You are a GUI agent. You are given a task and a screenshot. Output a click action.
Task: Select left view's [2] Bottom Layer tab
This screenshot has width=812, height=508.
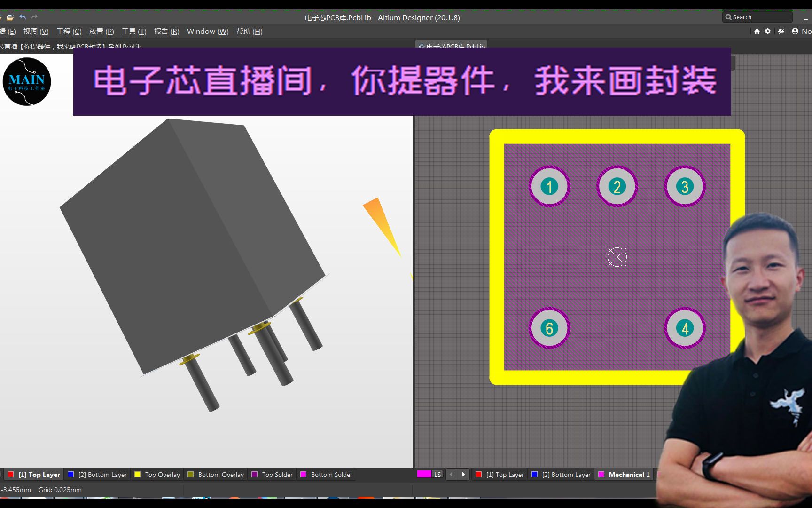(x=98, y=475)
